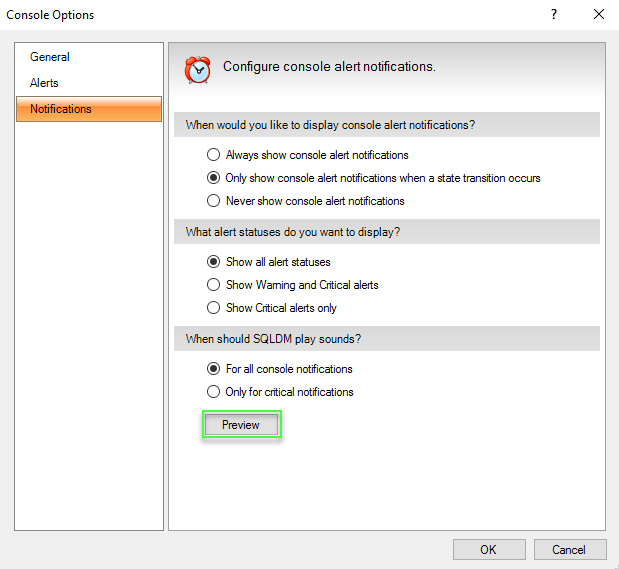Image resolution: width=619 pixels, height=569 pixels.
Task: Choose Only show notifications on state transition
Action: [x=213, y=178]
